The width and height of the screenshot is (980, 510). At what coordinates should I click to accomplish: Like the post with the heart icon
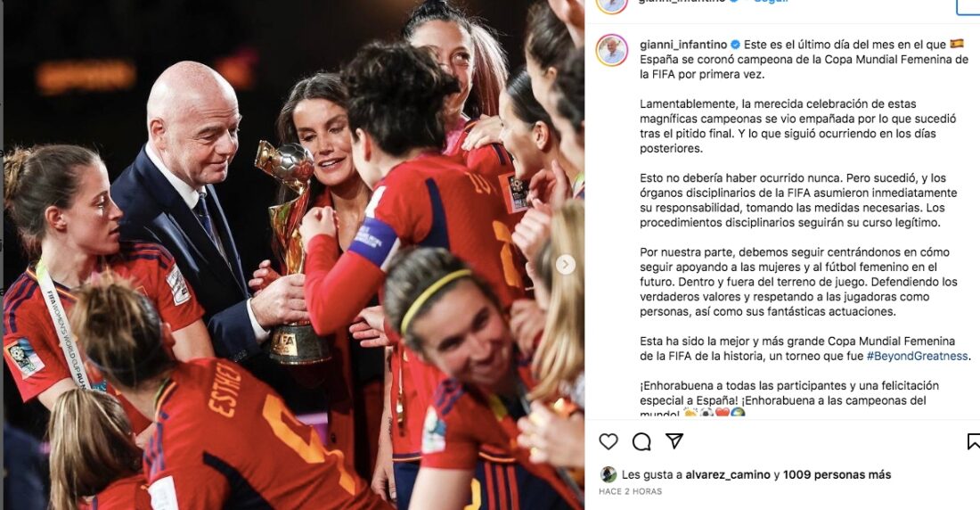[608, 441]
